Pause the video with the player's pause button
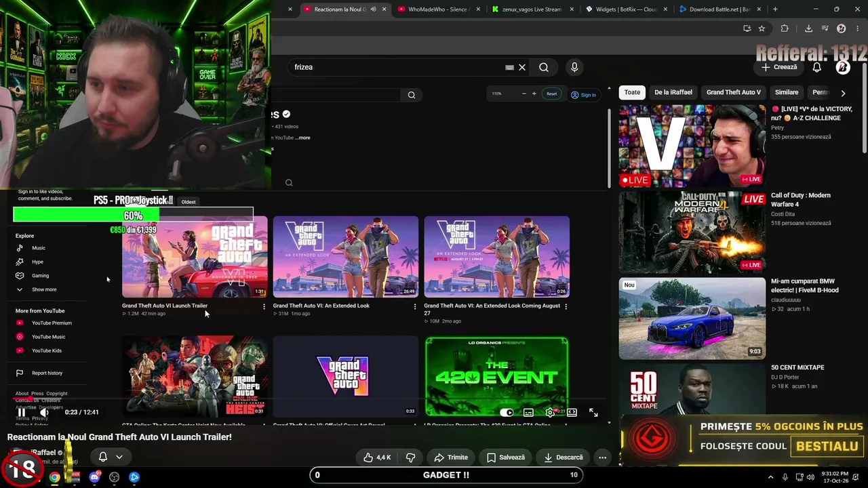 (22, 412)
